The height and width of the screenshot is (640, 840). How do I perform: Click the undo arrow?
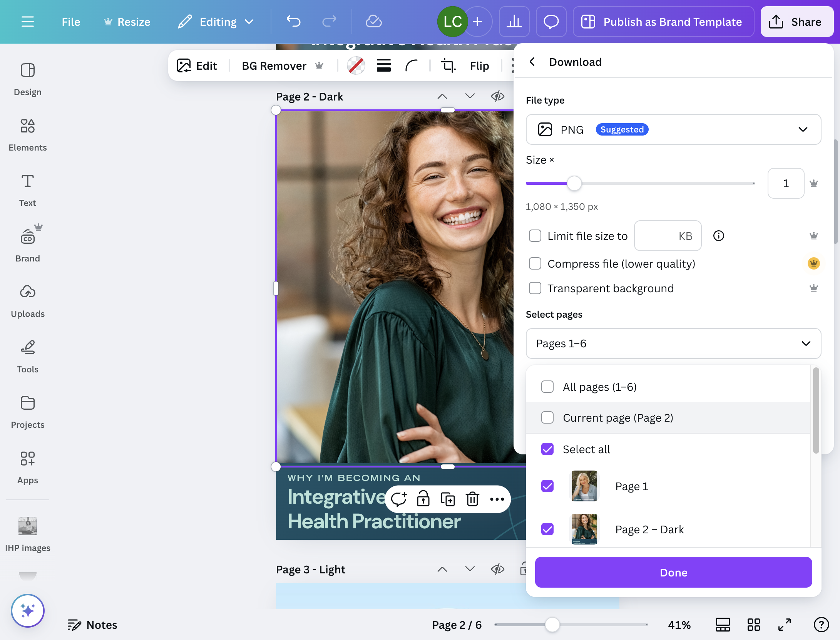point(293,22)
